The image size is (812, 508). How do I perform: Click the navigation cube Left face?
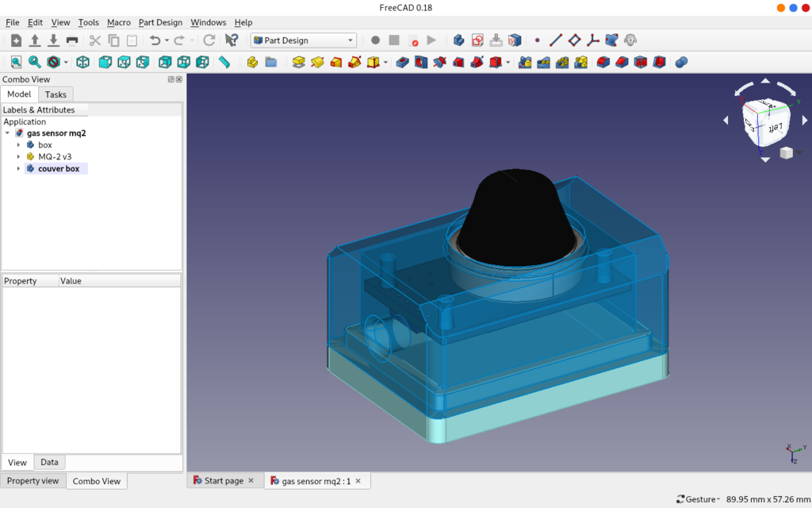[776, 128]
